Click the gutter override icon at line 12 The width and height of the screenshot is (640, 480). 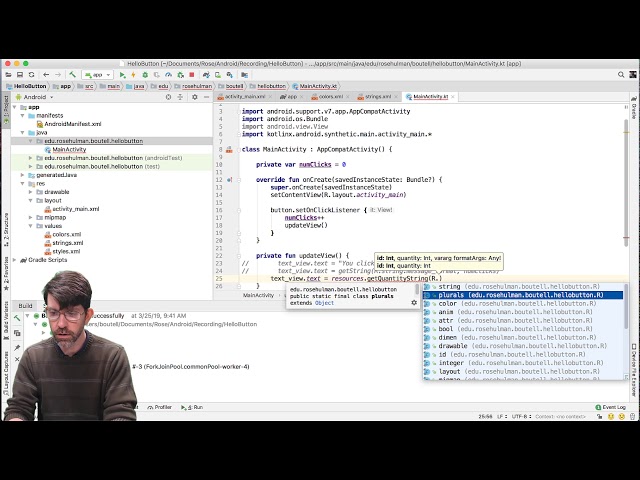pyautogui.click(x=229, y=180)
